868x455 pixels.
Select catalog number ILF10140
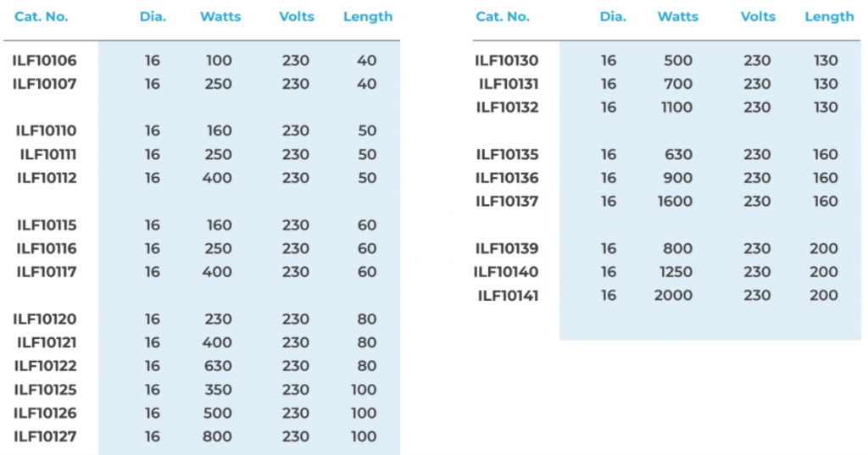(x=506, y=272)
